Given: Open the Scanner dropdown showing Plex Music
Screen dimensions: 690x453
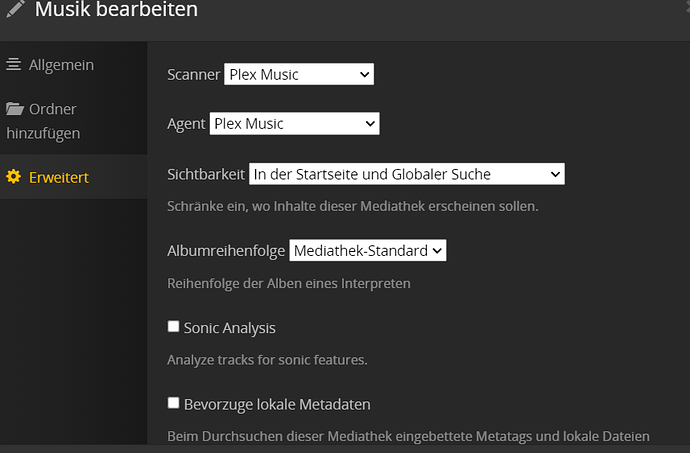Looking at the screenshot, I should tap(298, 74).
